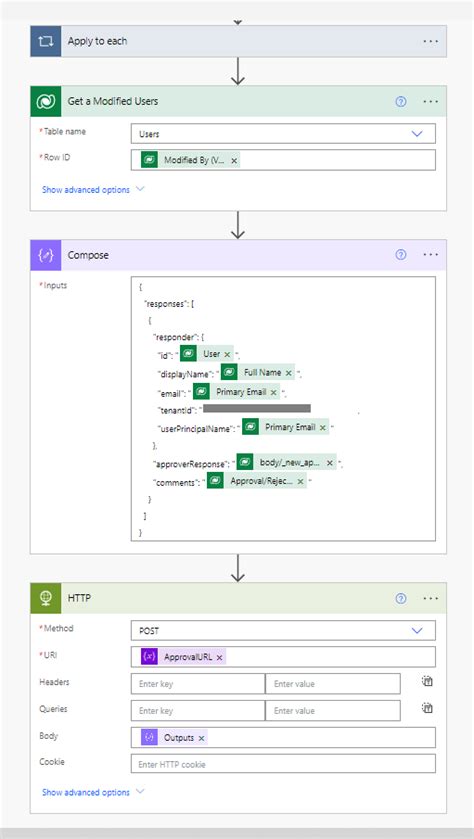
Task: Click the Queries Enter key field
Action: [x=198, y=711]
